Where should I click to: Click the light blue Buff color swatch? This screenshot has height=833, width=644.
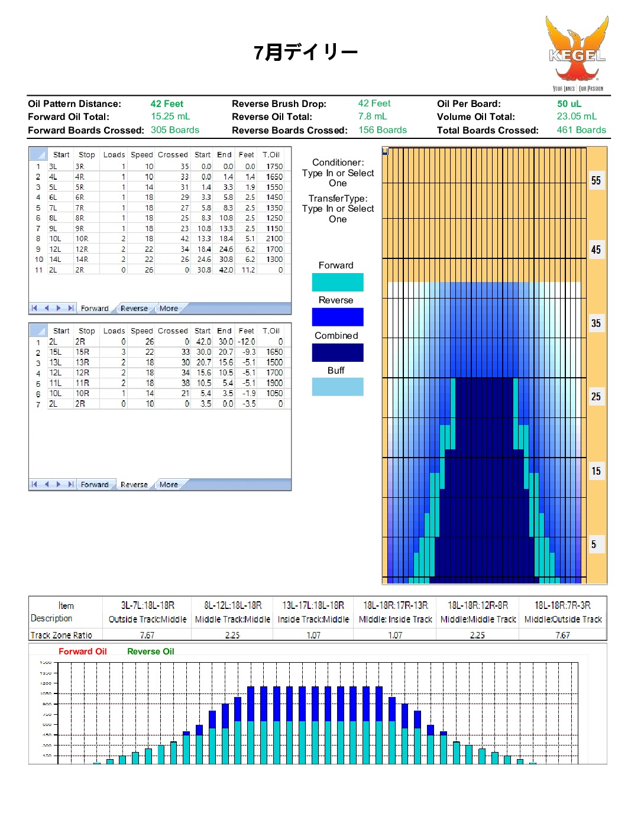tap(338, 387)
